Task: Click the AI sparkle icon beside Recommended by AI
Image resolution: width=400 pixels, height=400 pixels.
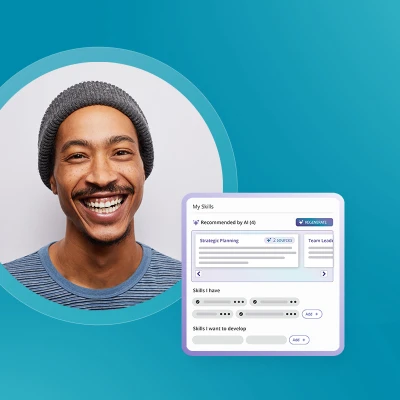Action: tap(196, 222)
